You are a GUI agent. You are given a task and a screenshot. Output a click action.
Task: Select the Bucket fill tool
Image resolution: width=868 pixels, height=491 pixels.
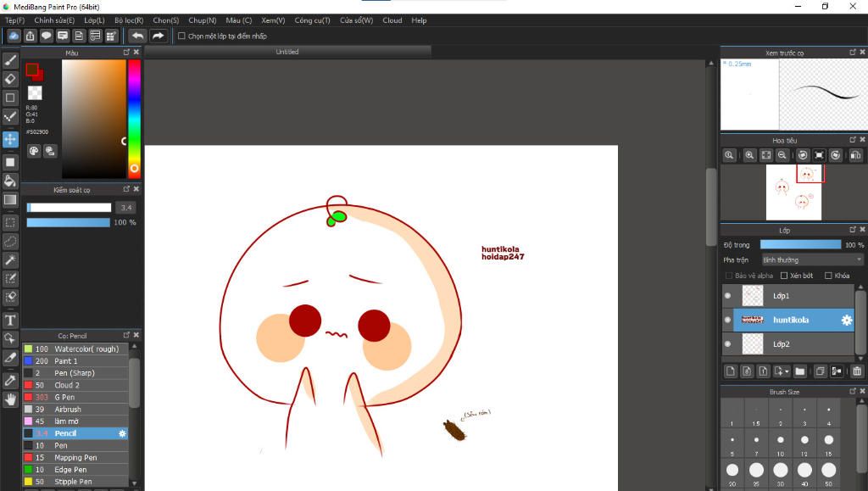pyautogui.click(x=10, y=181)
